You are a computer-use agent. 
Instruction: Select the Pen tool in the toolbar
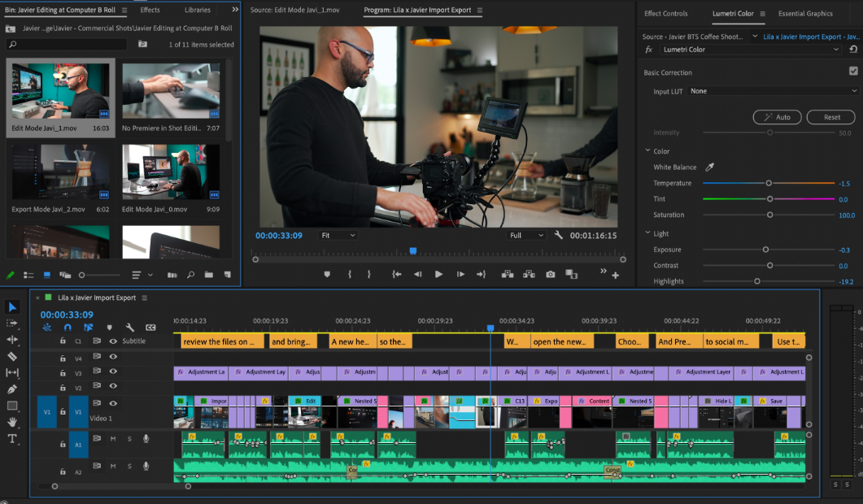coord(12,389)
